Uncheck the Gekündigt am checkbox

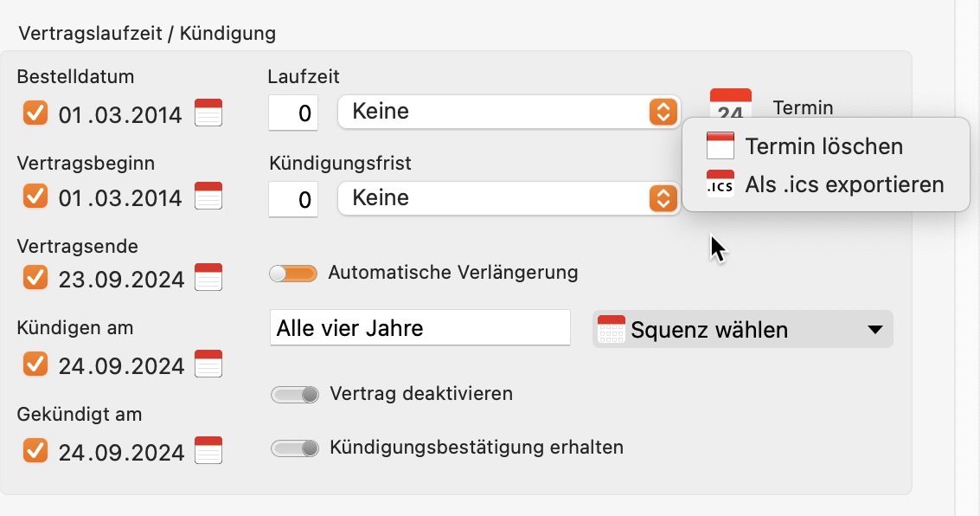[35, 450]
